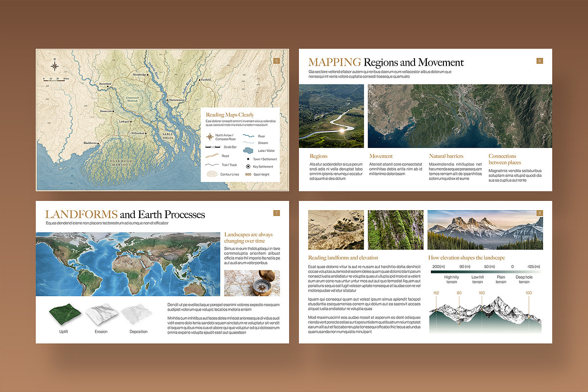The image size is (588, 392).
Task: Click the scale bar under the compass rose
Action: click(x=57, y=79)
